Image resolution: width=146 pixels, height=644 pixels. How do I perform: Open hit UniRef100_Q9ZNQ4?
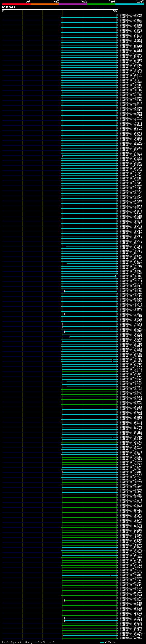tap(131, 15)
